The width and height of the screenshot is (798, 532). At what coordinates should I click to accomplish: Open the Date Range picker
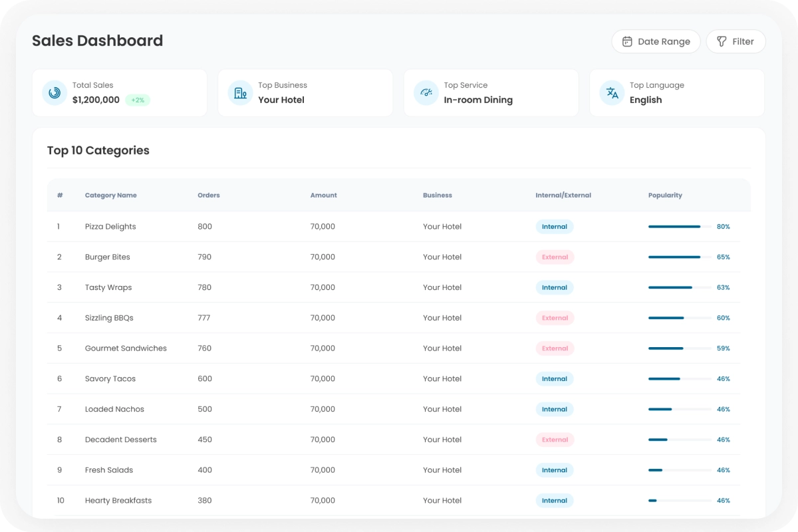pos(656,42)
